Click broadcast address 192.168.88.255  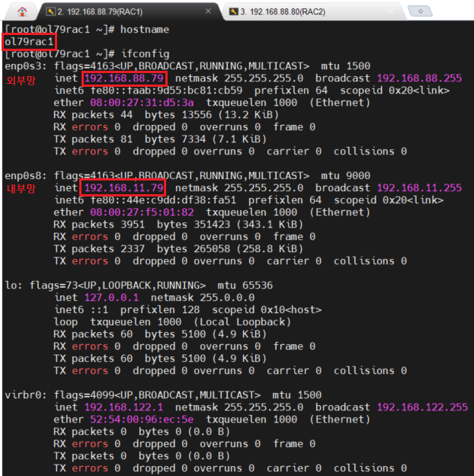(419, 78)
